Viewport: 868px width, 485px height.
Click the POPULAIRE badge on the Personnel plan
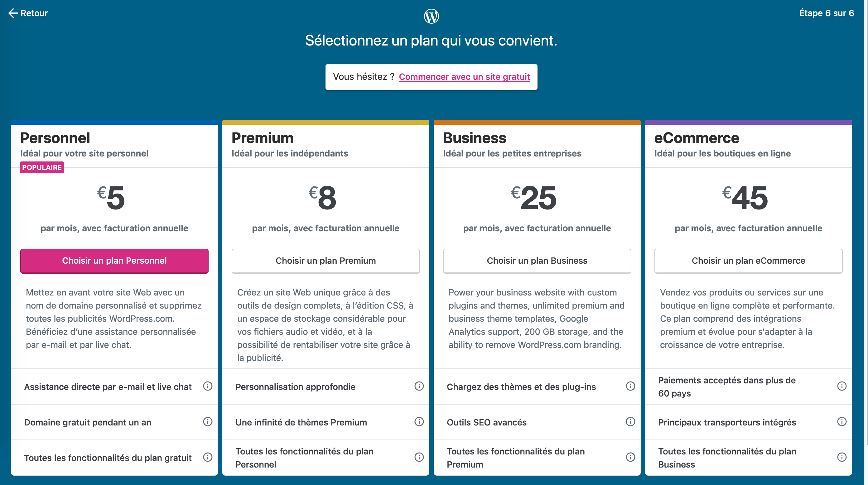pyautogui.click(x=42, y=167)
